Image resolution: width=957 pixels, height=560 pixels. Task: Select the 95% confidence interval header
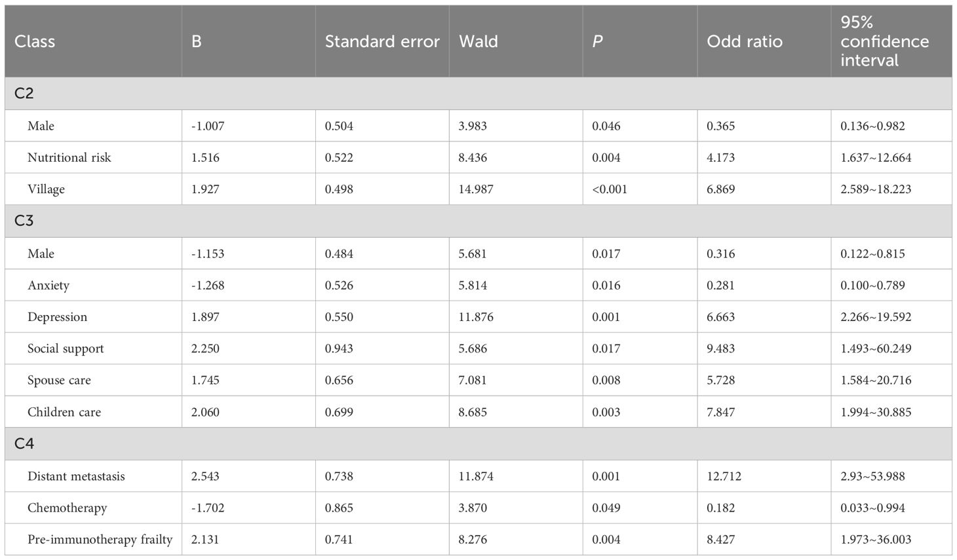pyautogui.click(x=884, y=41)
